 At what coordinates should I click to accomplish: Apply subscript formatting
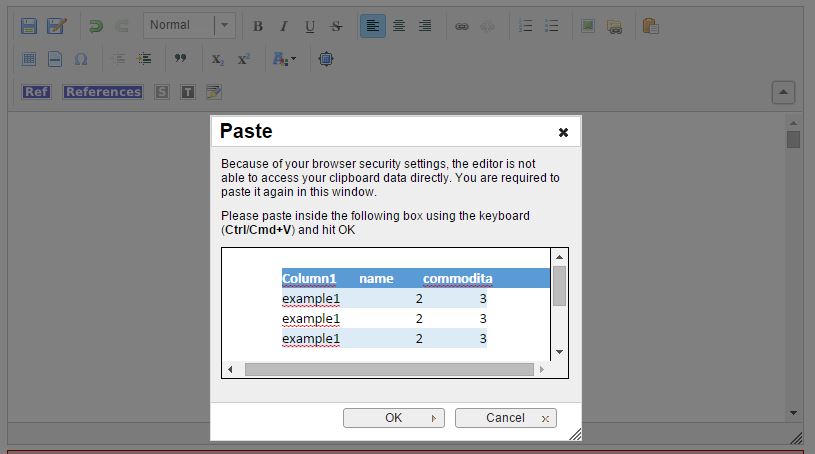(x=217, y=59)
